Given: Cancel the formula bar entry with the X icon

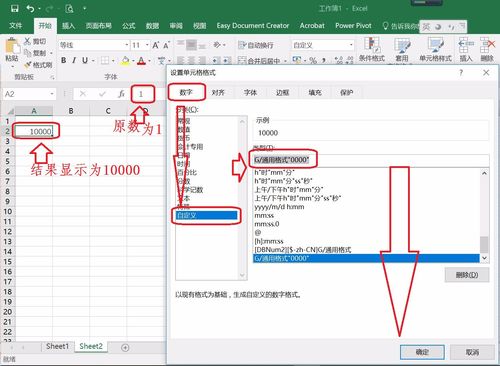Looking at the screenshot, I should coord(83,94).
